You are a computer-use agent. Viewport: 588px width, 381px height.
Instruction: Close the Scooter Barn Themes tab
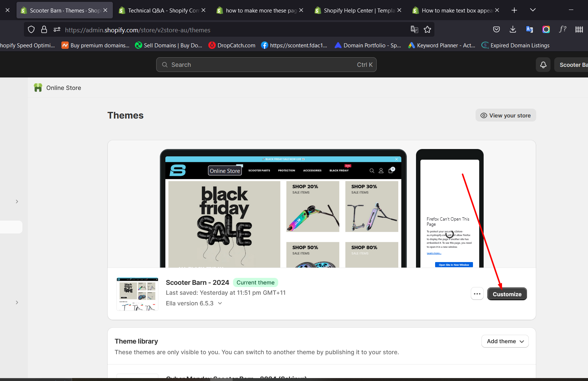tap(105, 10)
